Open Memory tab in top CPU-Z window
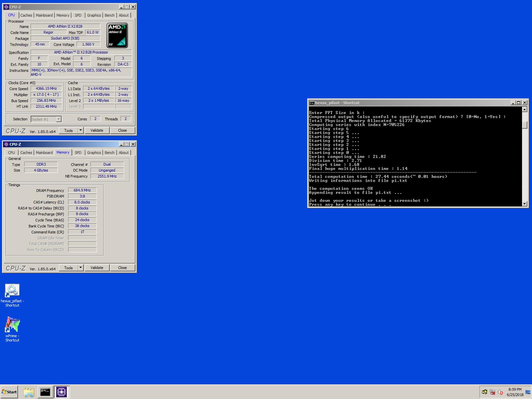 click(63, 15)
